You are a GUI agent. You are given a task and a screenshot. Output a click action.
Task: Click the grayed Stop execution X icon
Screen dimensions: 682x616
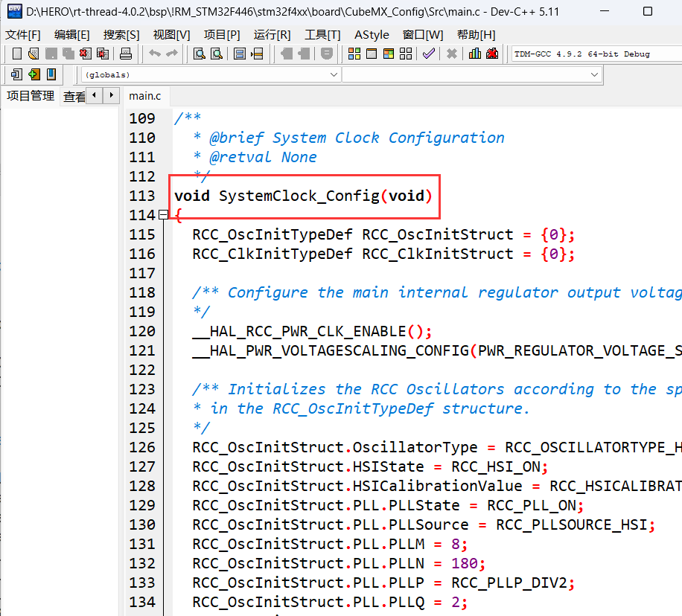click(x=452, y=54)
